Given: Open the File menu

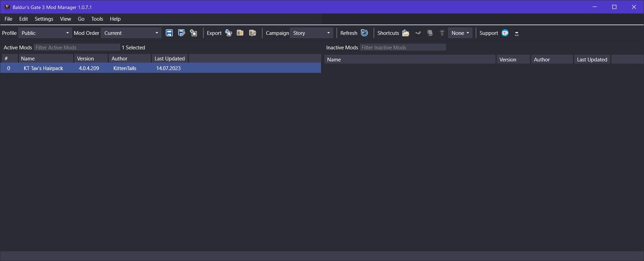Looking at the screenshot, I should 8,19.
